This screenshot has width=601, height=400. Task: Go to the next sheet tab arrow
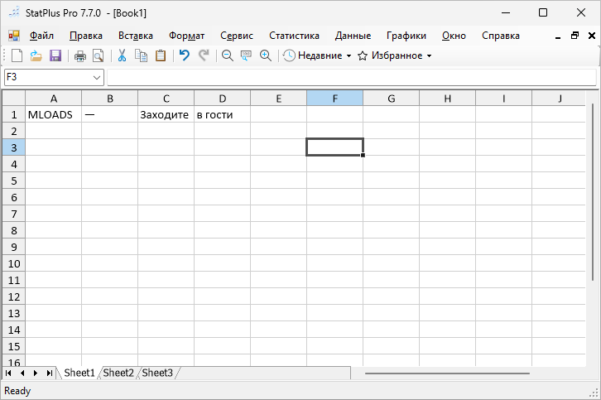[x=36, y=373]
